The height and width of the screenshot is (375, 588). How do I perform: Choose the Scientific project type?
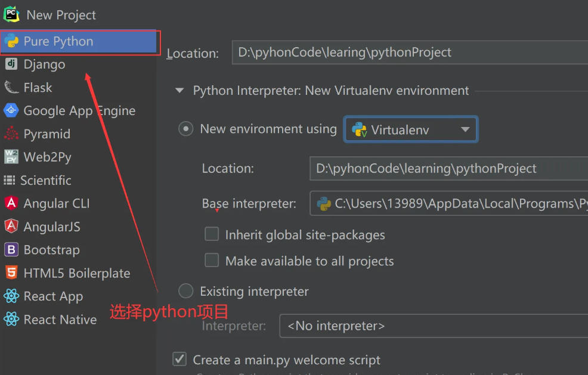click(x=11, y=180)
